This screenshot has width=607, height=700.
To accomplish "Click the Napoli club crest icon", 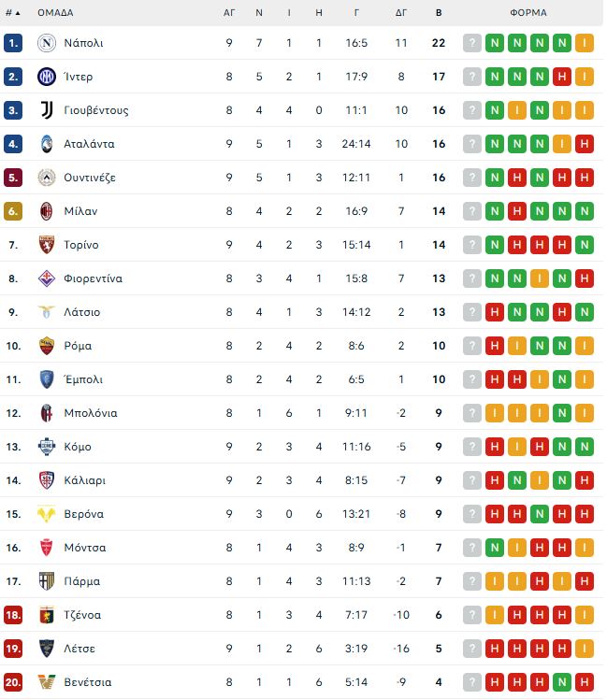I will pos(47,43).
